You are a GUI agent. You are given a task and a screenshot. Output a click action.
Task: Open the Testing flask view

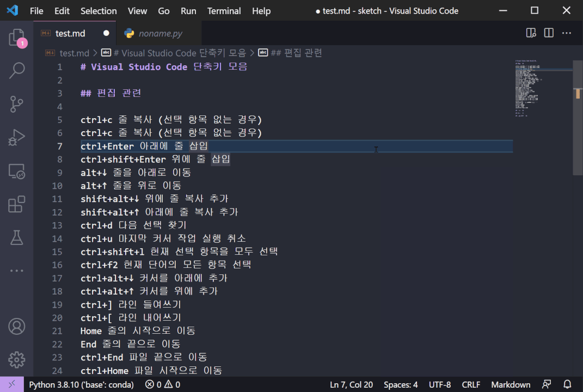point(17,237)
